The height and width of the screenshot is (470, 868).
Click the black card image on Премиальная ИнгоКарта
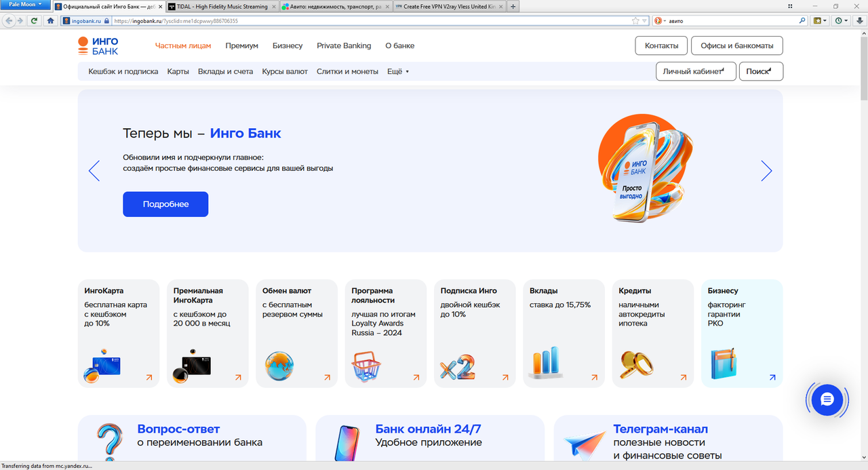pyautogui.click(x=192, y=366)
